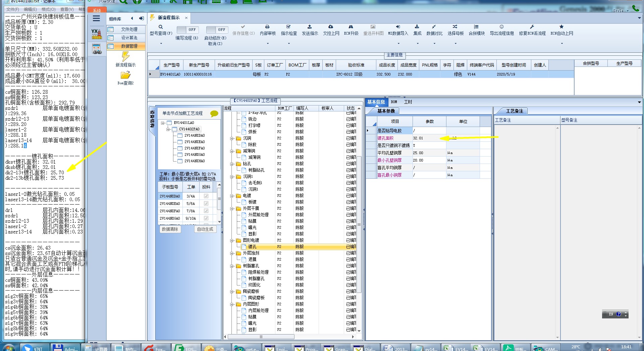644x351 pixels.
Task: Click the YX factory sidebar icon
Action: (x=97, y=34)
